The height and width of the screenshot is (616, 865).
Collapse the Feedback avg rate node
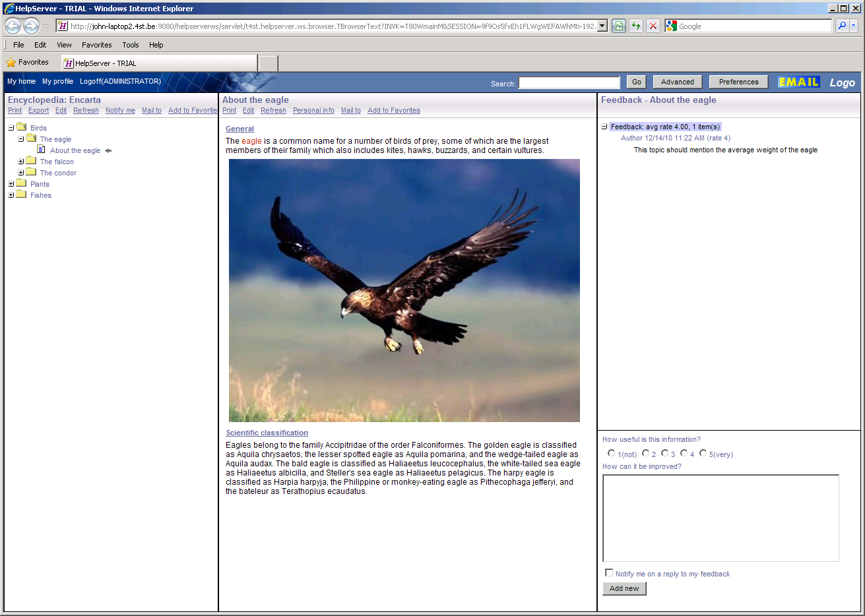604,127
